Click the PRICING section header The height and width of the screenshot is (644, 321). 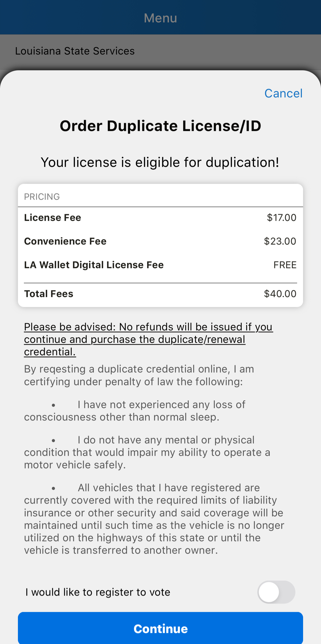pyautogui.click(x=42, y=197)
